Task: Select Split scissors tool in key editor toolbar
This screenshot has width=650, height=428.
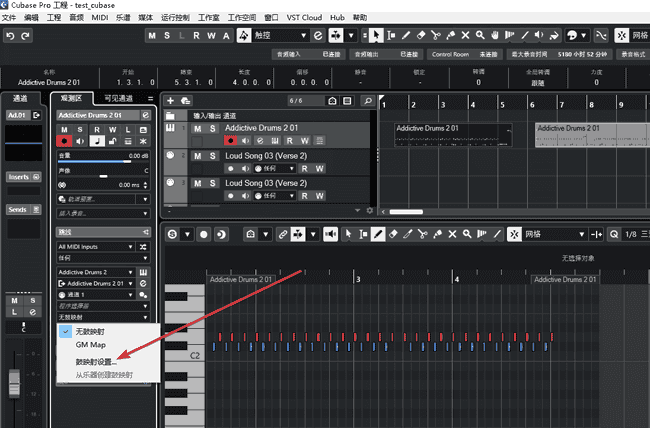Action: (422, 234)
